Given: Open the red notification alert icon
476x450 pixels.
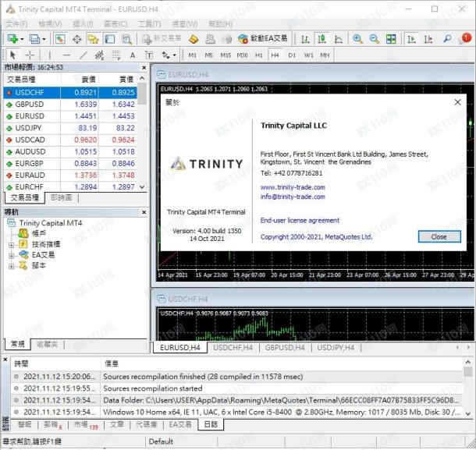Looking at the screenshot, I should click(466, 38).
